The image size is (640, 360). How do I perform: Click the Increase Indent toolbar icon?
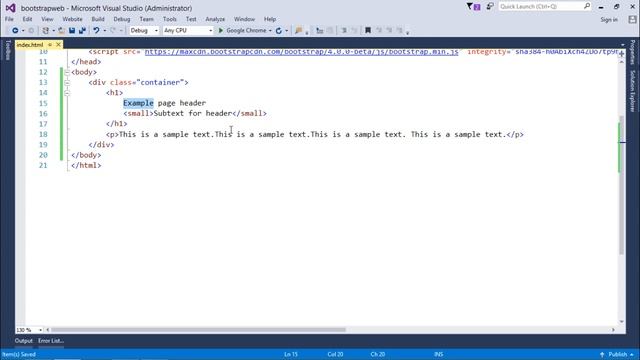330,31
